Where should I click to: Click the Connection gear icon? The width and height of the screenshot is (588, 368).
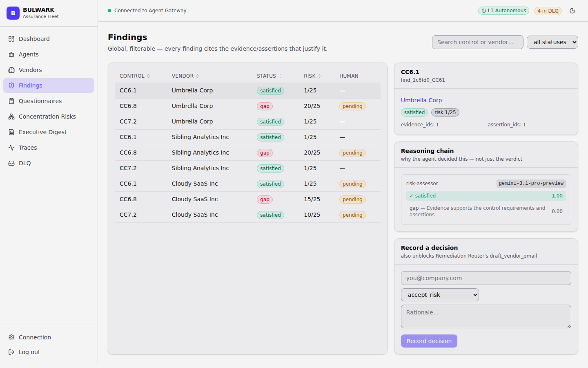coord(11,337)
